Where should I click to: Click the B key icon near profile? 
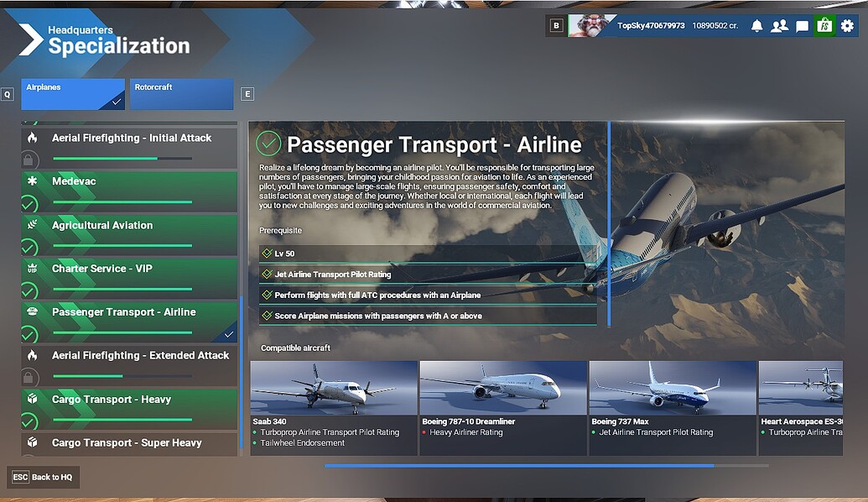(x=556, y=25)
